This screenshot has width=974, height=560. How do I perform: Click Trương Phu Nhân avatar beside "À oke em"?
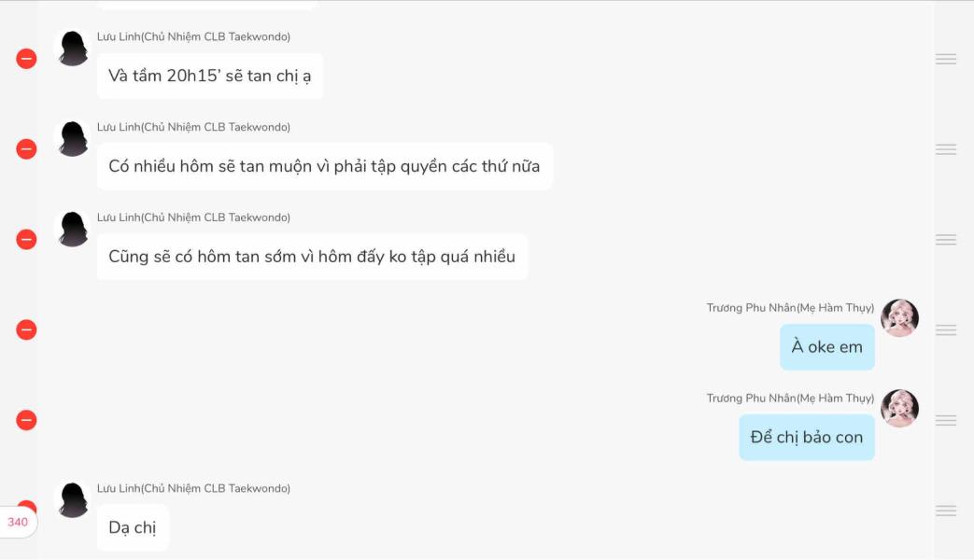click(899, 318)
